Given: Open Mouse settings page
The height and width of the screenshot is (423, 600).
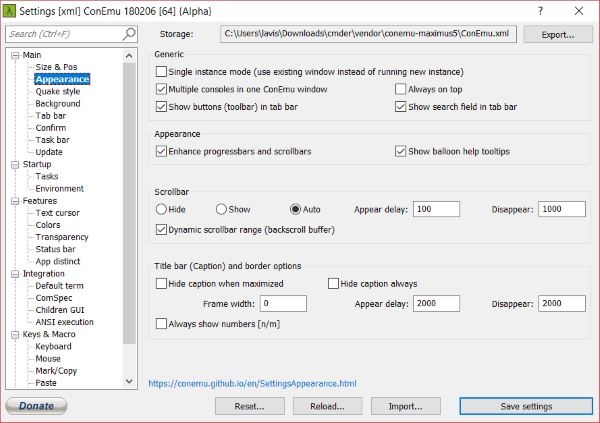Looking at the screenshot, I should pyautogui.click(x=48, y=359).
